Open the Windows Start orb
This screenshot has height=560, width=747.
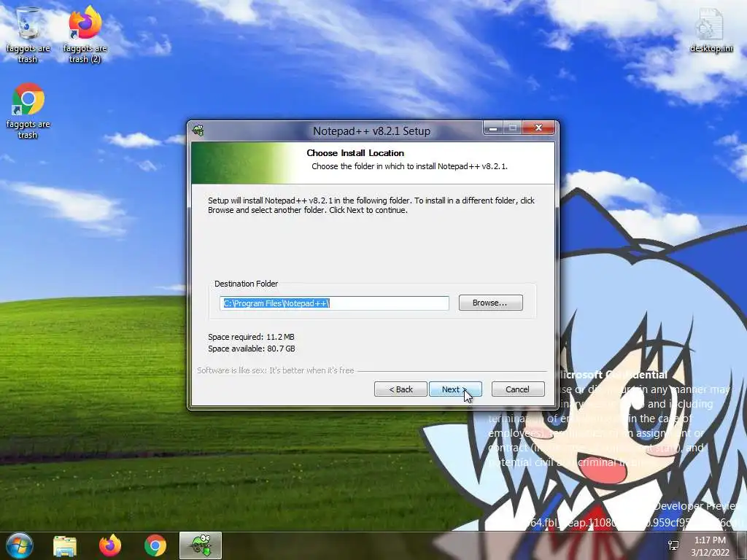19,545
